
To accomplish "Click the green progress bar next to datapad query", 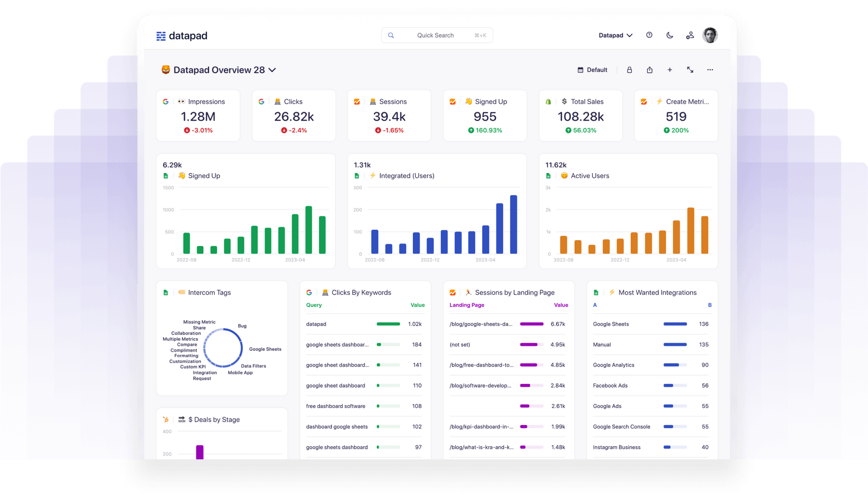I will pyautogui.click(x=388, y=324).
